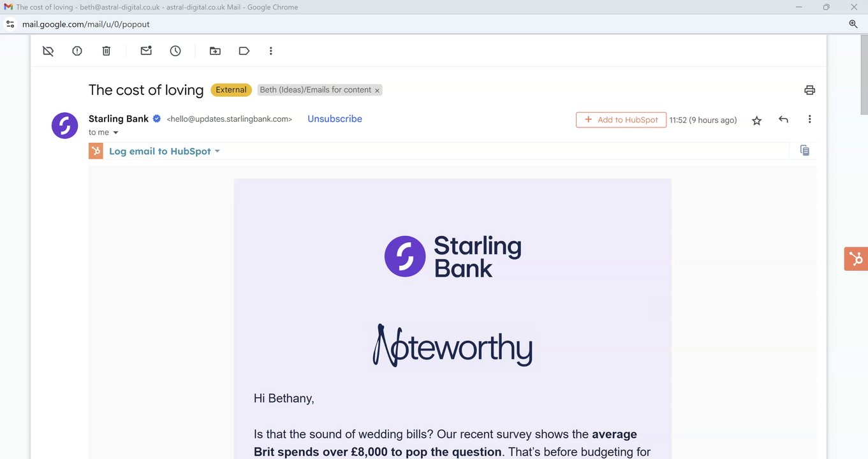Print this email using printer icon
868x459 pixels.
click(809, 90)
